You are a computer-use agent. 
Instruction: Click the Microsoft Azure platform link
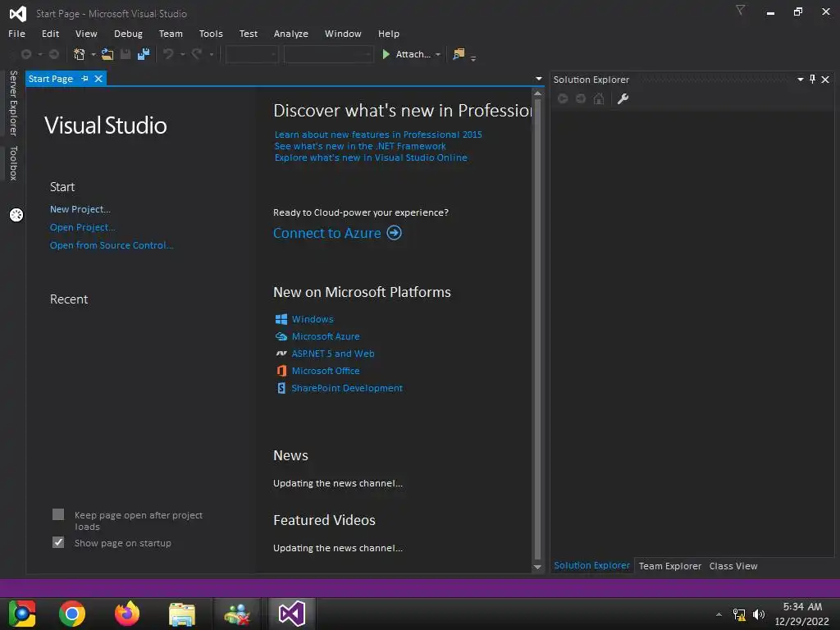click(326, 336)
